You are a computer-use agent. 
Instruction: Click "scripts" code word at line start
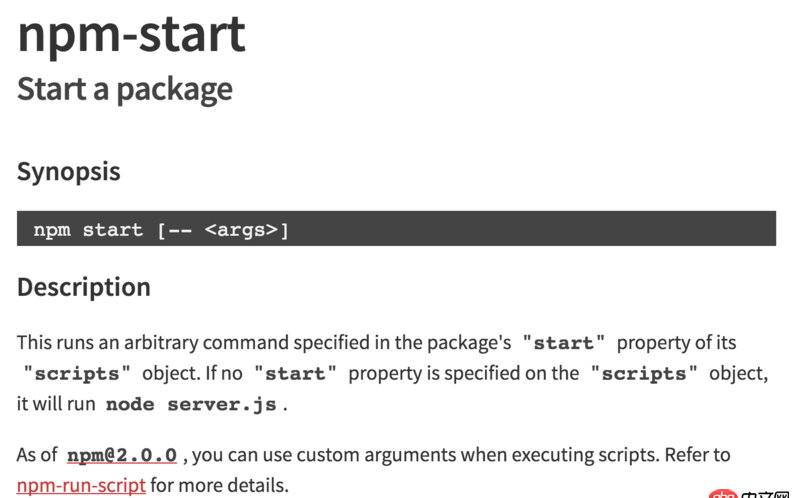77,374
